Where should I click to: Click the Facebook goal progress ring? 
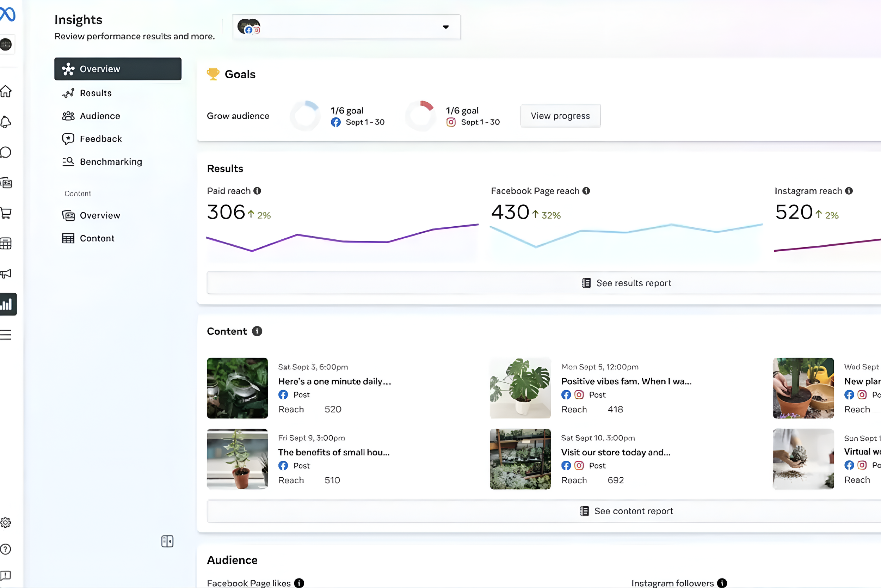pos(306,116)
